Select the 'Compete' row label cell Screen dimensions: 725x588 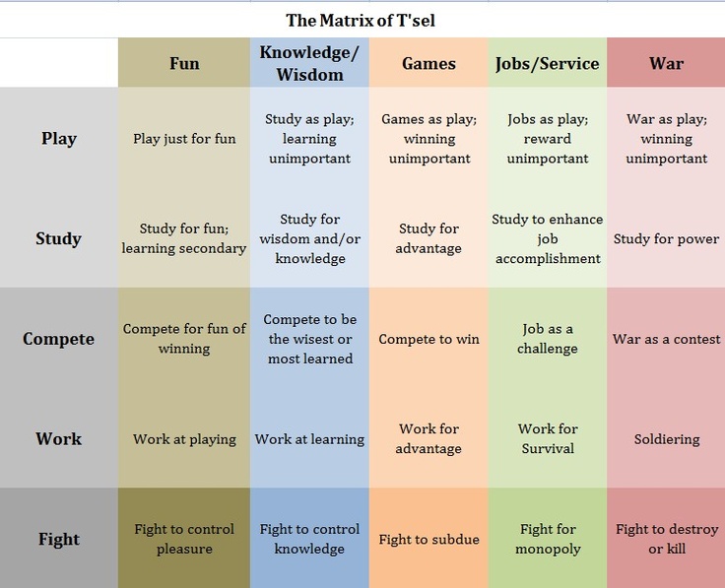59,339
